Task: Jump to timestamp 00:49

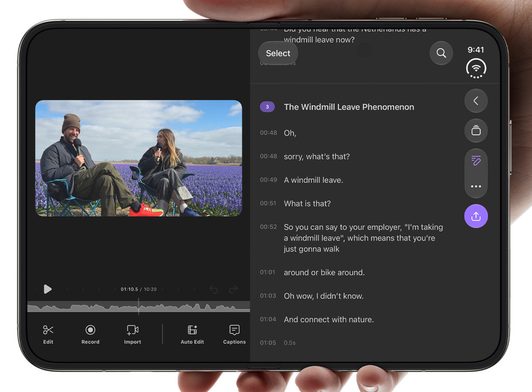Action: point(268,180)
